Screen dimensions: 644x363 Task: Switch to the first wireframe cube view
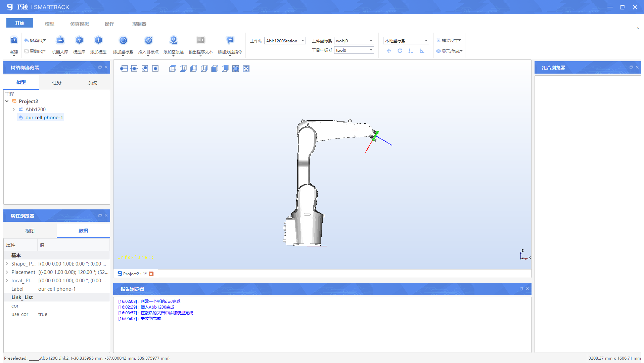click(x=173, y=69)
